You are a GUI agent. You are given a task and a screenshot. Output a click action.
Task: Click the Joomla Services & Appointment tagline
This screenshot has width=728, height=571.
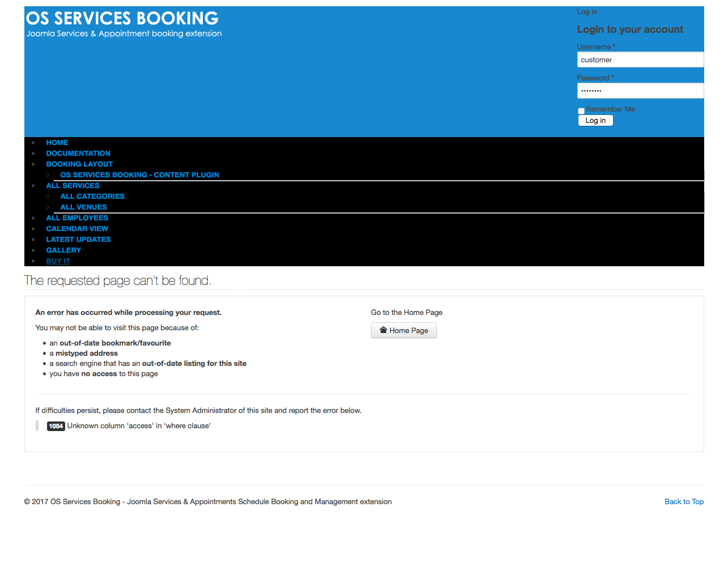click(x=124, y=33)
